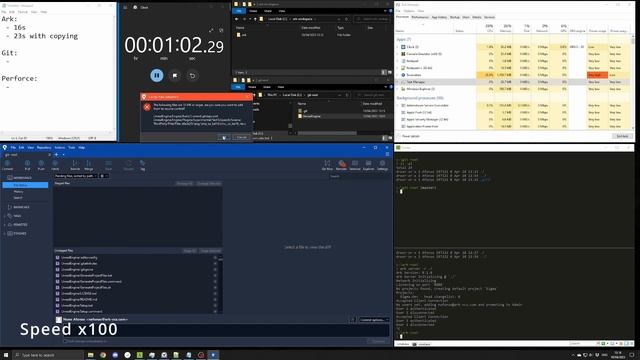Select File Status in Sourcetree sidebar

pos(25,185)
